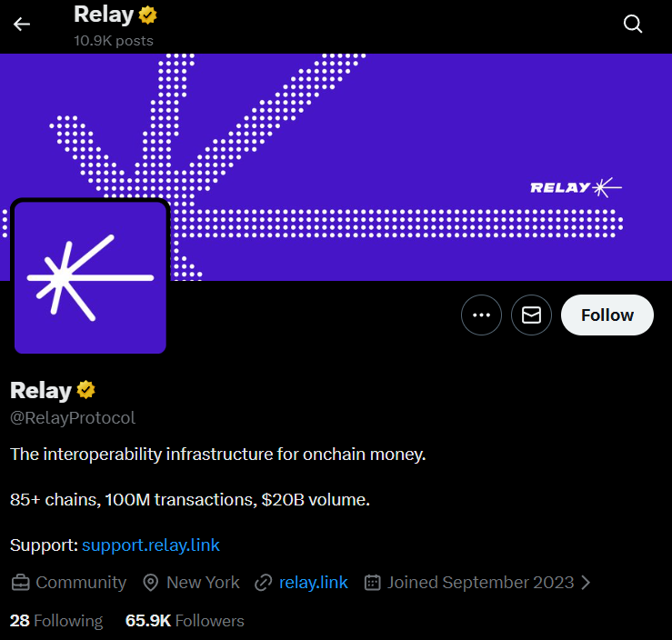Follow the Relay account
The width and height of the screenshot is (672, 640).
[607, 315]
